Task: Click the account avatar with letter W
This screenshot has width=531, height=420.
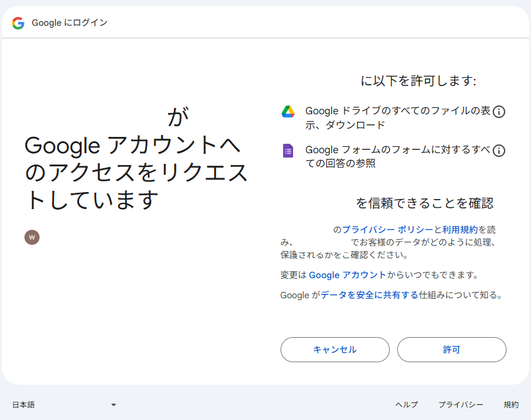Action: point(32,237)
